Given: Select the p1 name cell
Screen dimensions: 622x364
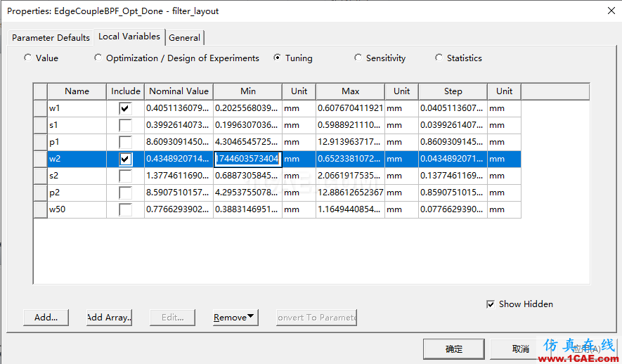Looking at the screenshot, I should coord(77,142).
